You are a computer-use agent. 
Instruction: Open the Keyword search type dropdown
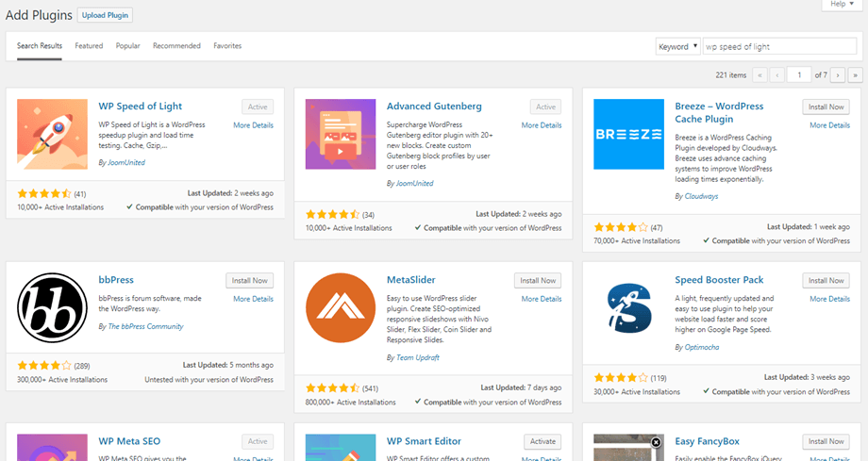click(x=677, y=46)
